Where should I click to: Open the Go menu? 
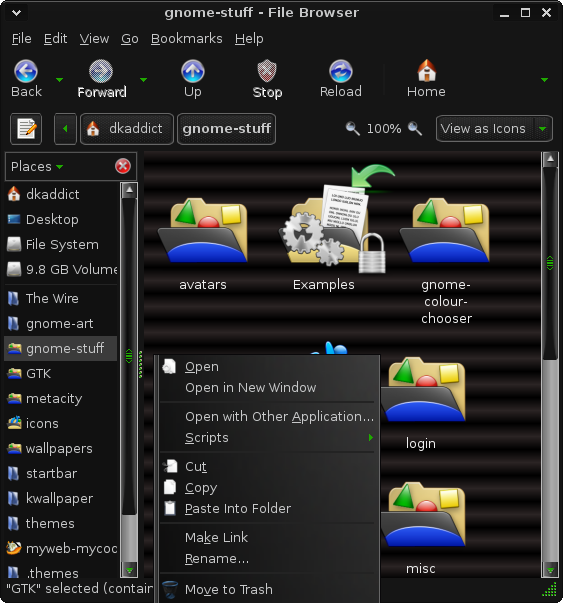pyautogui.click(x=130, y=39)
